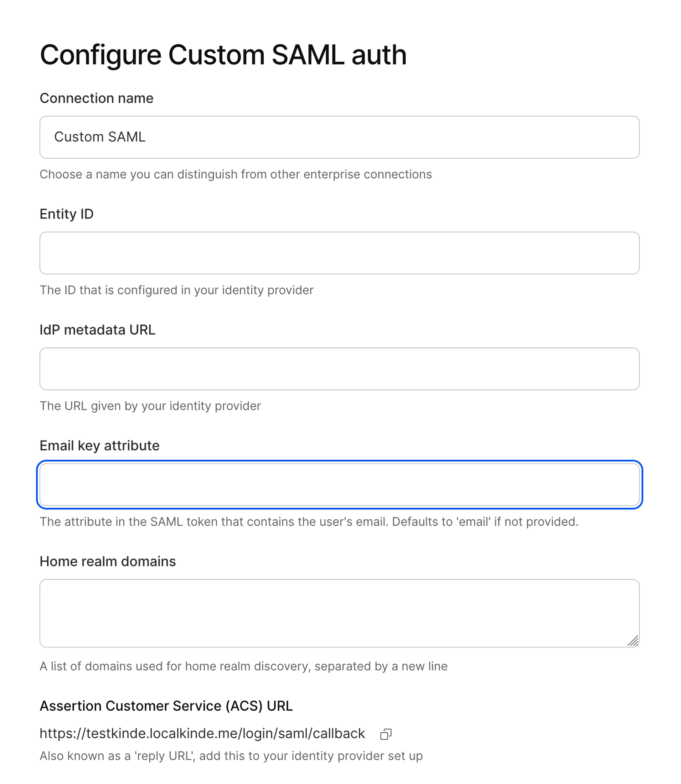This screenshot has height=784, width=681.
Task: Click the Connection name label
Action: [x=97, y=98]
